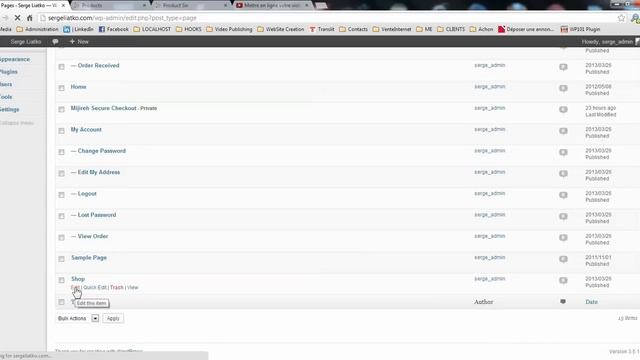Image resolution: width=640 pixels, height=360 pixels.
Task: Stop the page loading in the browser
Action: pyautogui.click(x=17, y=18)
